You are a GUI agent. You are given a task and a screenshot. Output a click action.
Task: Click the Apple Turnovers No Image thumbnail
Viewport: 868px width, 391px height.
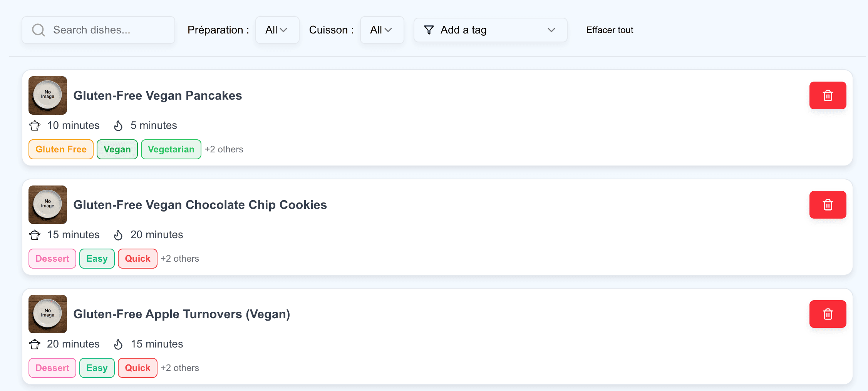[48, 314]
